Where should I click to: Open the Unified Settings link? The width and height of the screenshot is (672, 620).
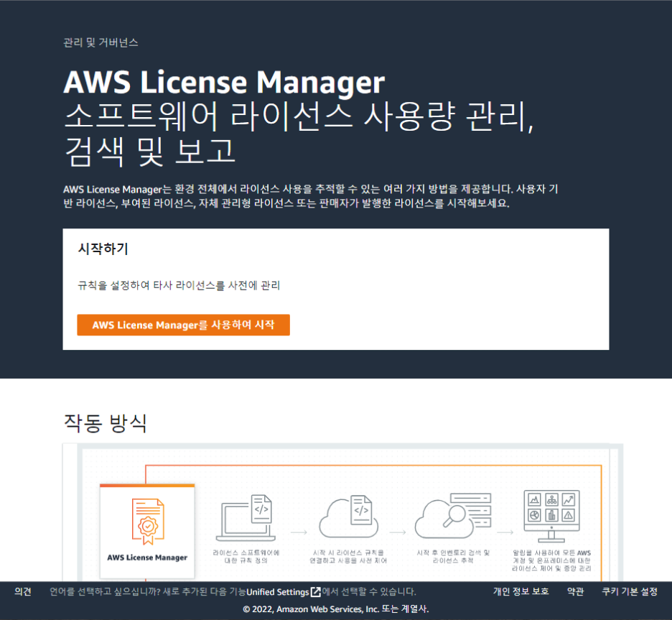tap(278, 592)
